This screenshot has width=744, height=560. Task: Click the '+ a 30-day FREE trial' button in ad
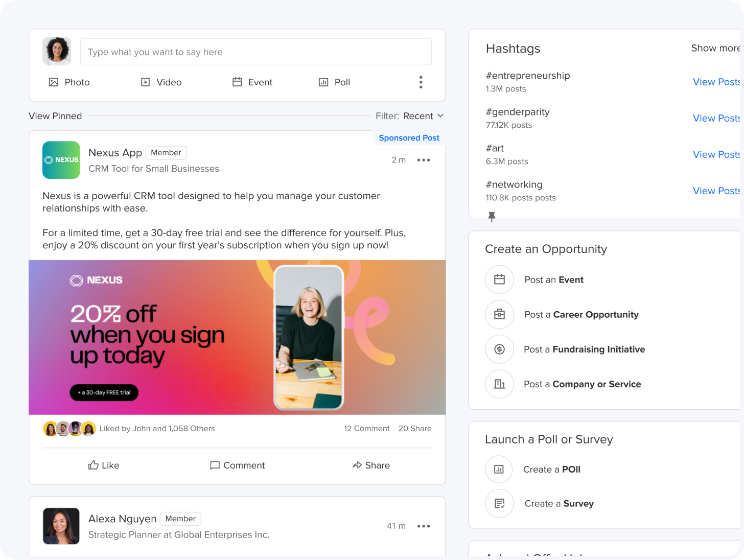coord(104,392)
